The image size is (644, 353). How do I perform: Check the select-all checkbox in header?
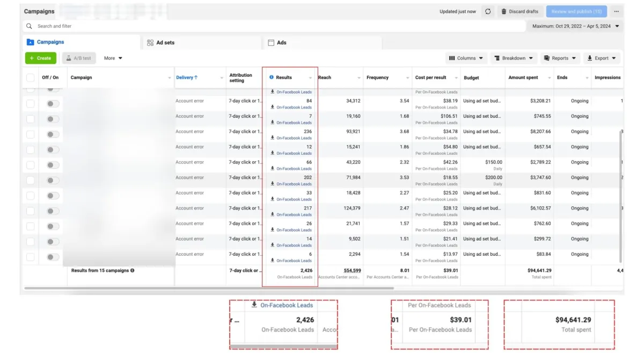[x=31, y=78]
